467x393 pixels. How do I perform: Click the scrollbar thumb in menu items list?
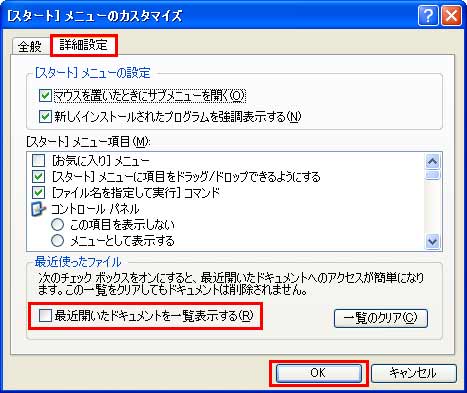coord(432,175)
